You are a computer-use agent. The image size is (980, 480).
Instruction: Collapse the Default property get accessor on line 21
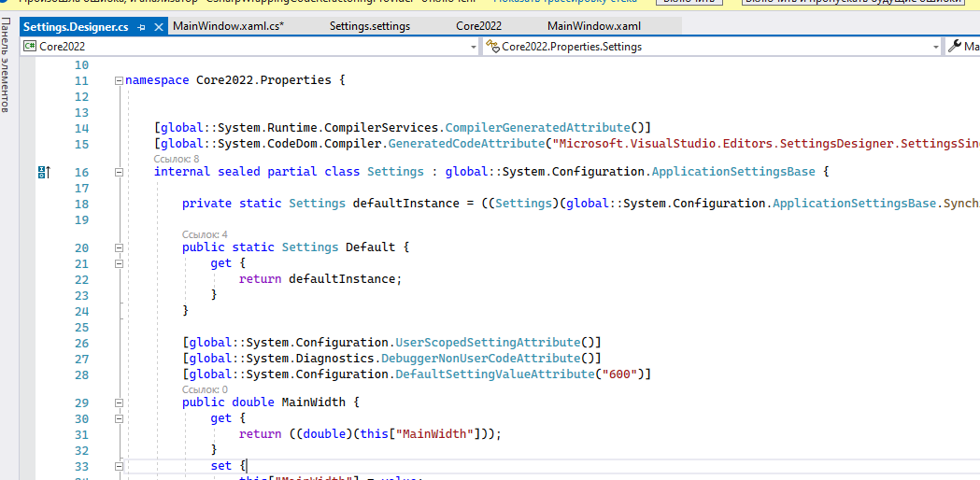point(119,263)
